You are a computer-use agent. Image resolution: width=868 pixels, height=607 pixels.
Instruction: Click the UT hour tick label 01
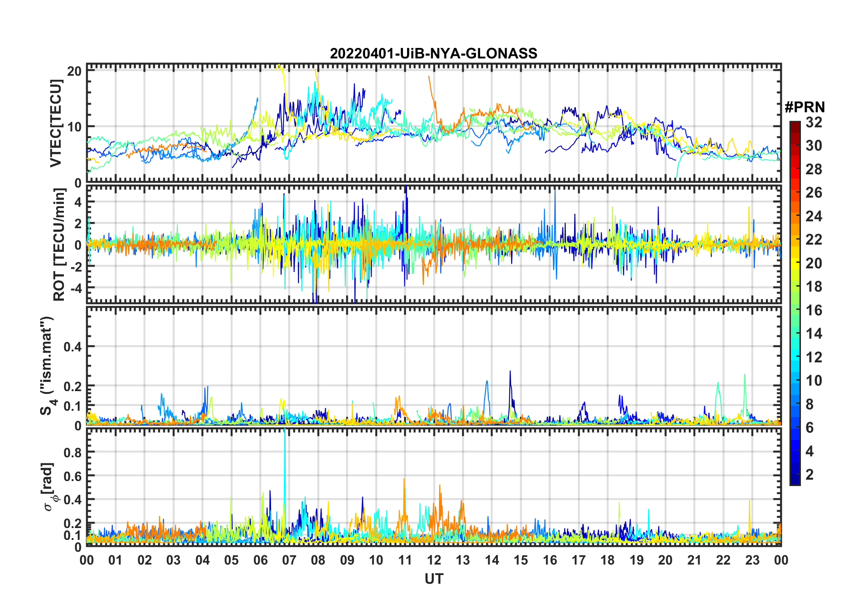click(115, 560)
